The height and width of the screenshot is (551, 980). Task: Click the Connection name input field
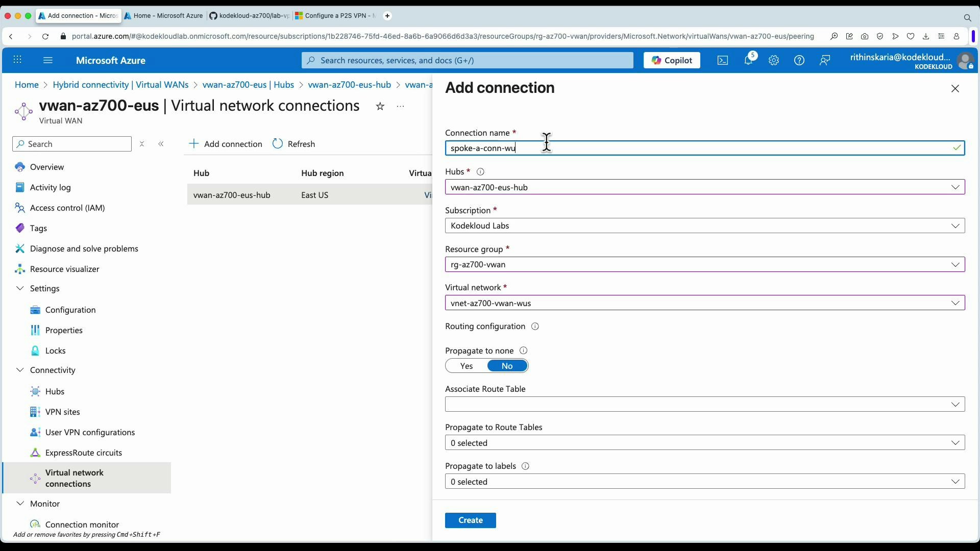(612, 148)
